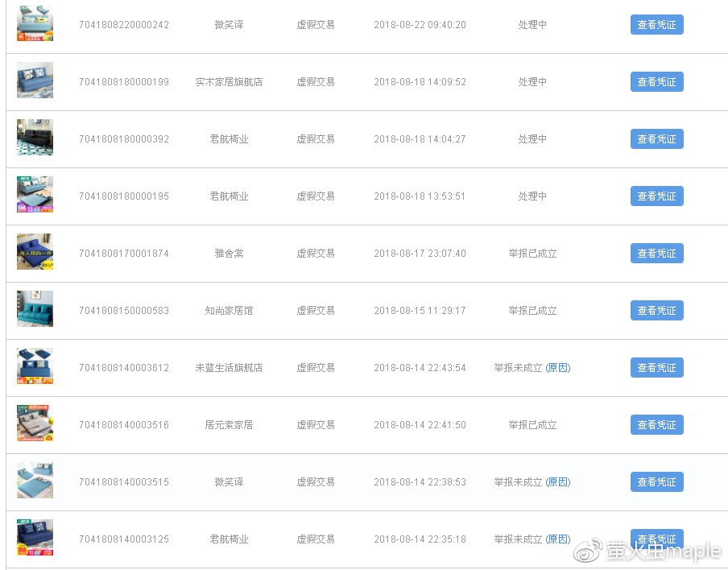Screen dimensions: 728x570
Task: Click 查看凭证 for report 7041808150000583
Action: click(656, 310)
